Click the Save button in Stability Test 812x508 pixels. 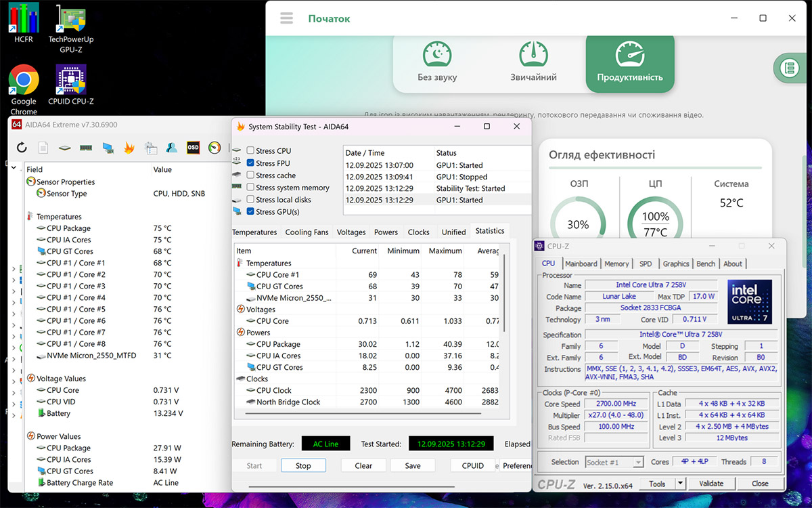(413, 465)
